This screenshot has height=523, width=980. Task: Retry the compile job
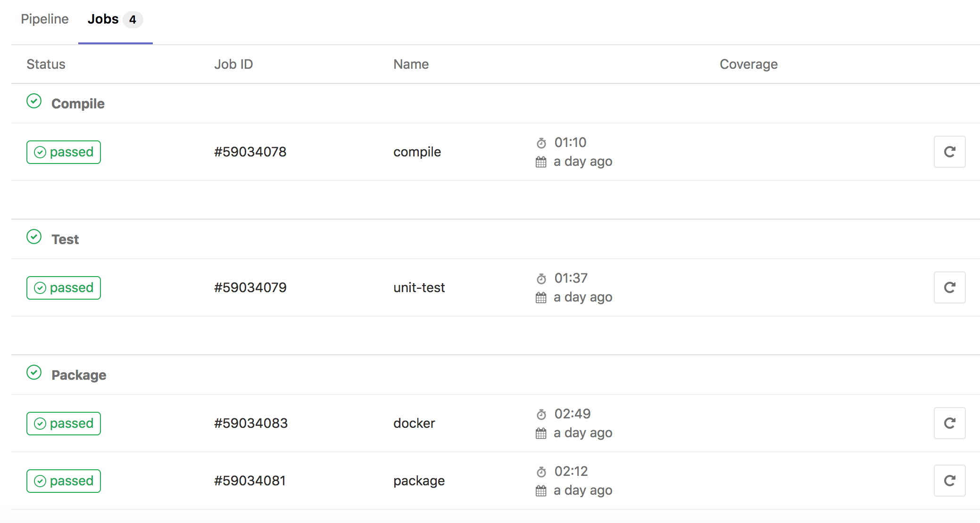(x=949, y=152)
